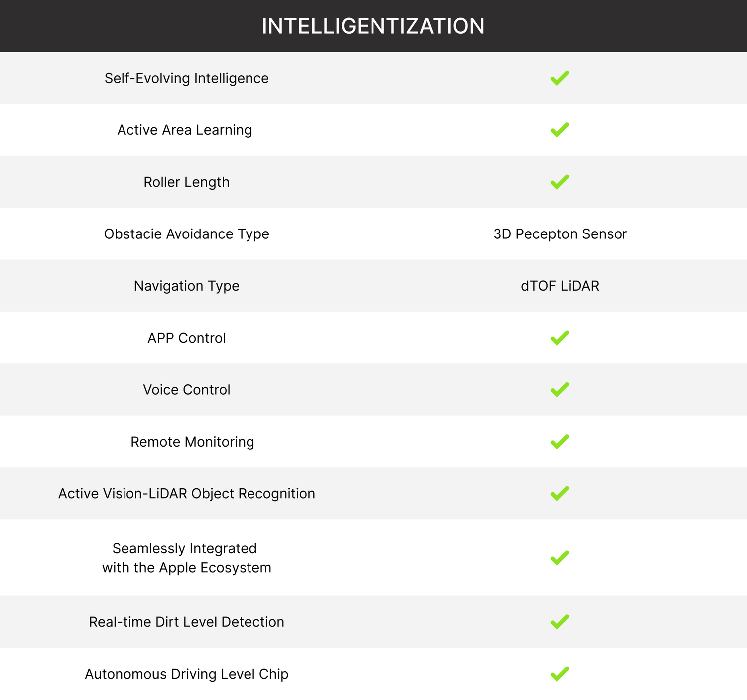Select the Autonomous Driving Level Chip label
The height and width of the screenshot is (700, 747).
coord(186,674)
